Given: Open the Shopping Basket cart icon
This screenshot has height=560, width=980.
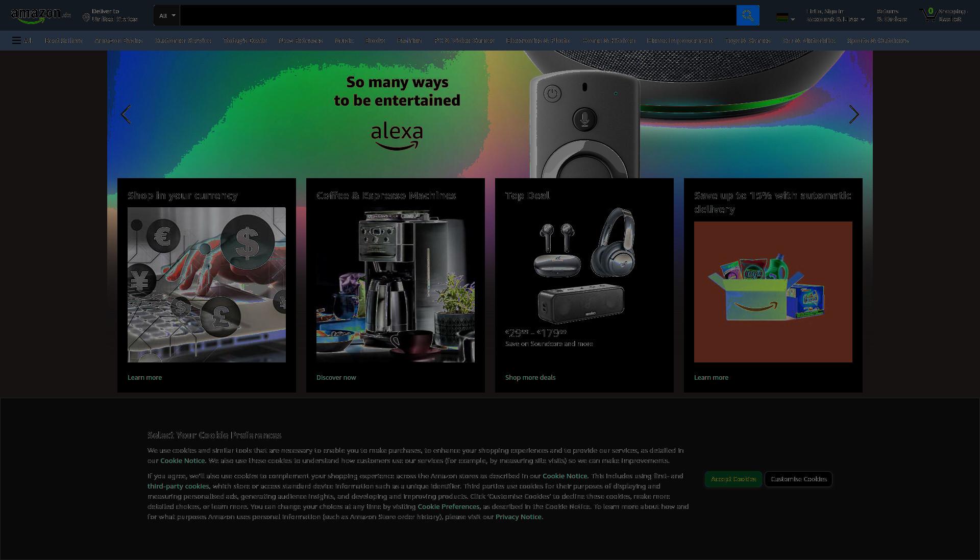Looking at the screenshot, I should 943,15.
